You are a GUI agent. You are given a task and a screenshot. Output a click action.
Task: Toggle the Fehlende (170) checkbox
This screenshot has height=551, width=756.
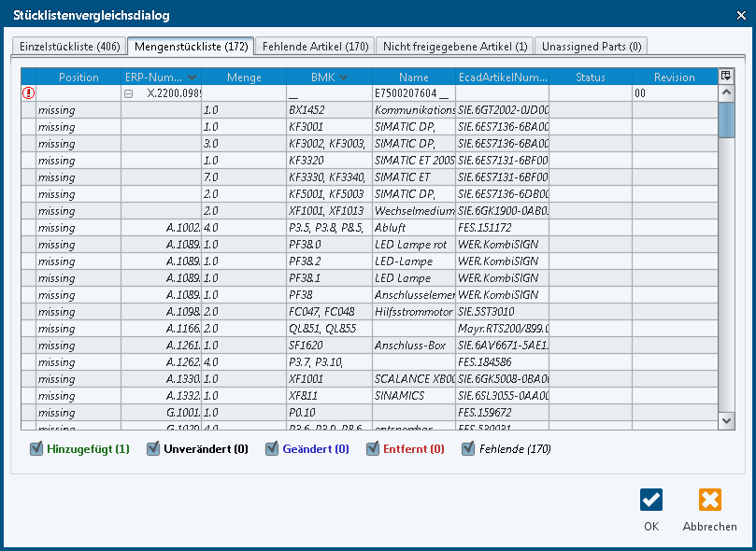[469, 449]
